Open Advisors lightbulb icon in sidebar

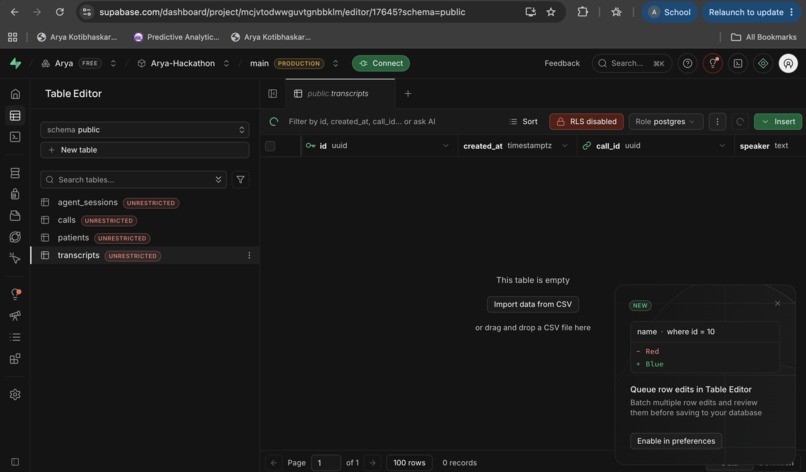pos(15,294)
